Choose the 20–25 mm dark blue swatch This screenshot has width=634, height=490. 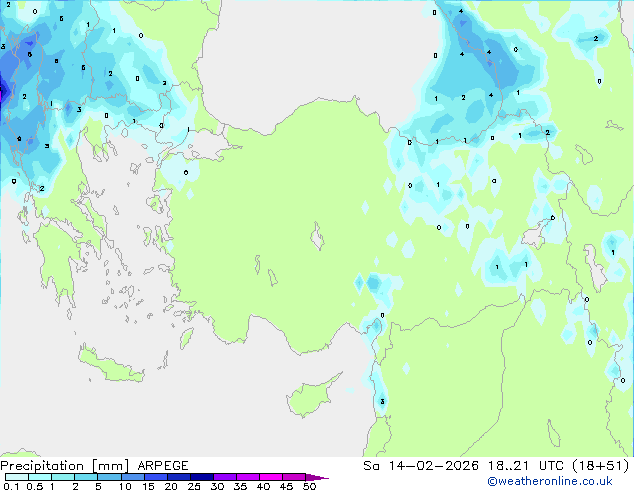pyautogui.click(x=178, y=477)
